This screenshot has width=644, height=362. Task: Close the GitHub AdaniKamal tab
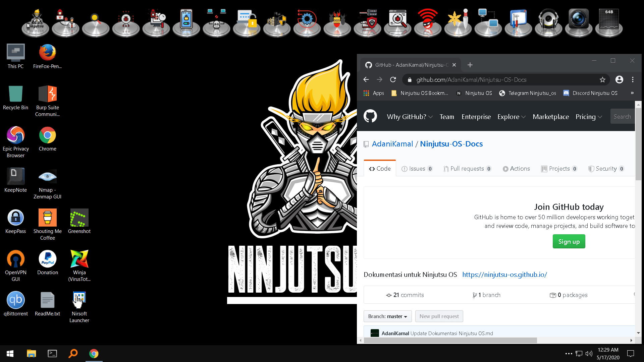click(x=454, y=65)
